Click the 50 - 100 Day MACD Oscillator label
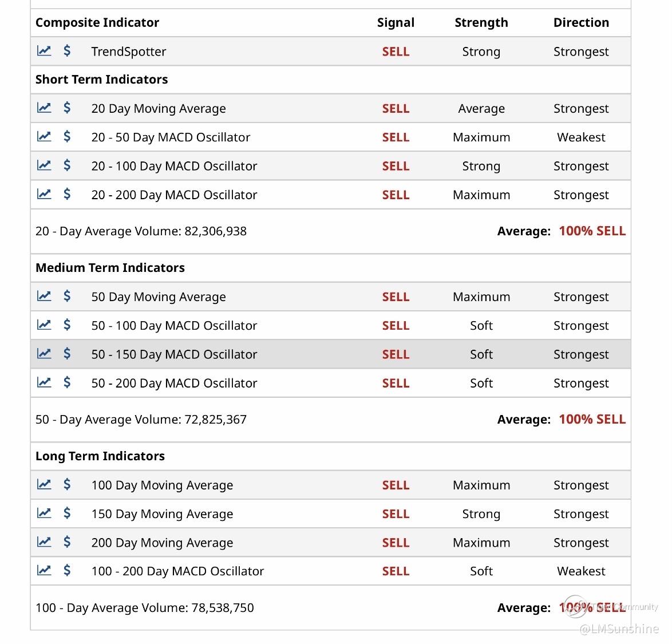 tap(174, 325)
